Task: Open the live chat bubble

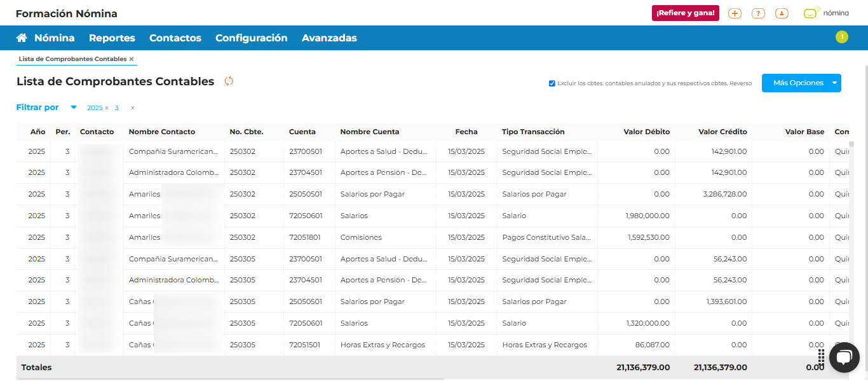Action: click(x=844, y=357)
